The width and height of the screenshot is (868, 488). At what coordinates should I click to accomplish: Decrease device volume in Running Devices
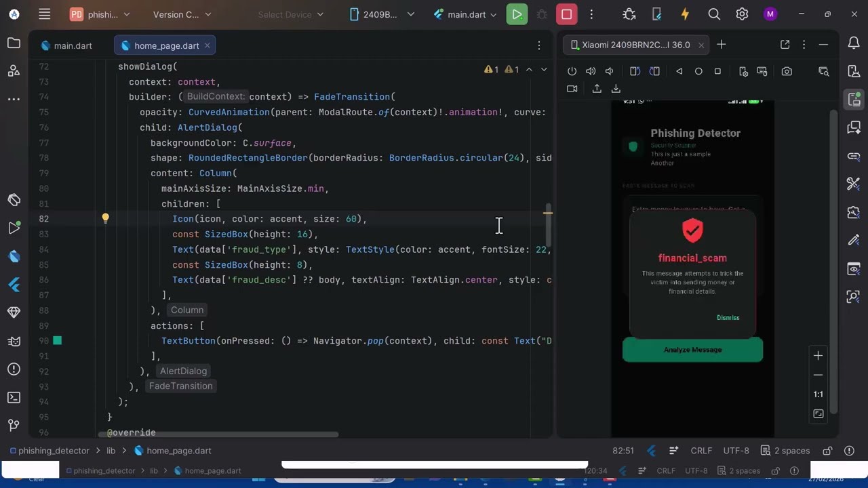click(x=609, y=71)
